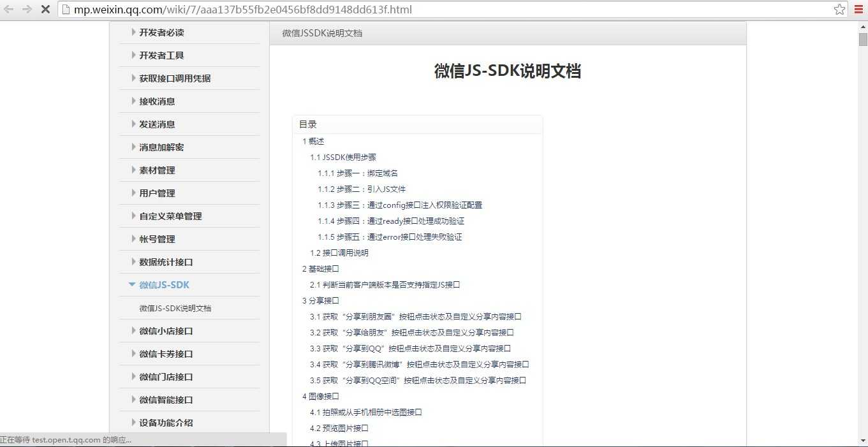Open 步骤五 error接口处理失败验证 link
The width and height of the screenshot is (868, 447).
390,237
